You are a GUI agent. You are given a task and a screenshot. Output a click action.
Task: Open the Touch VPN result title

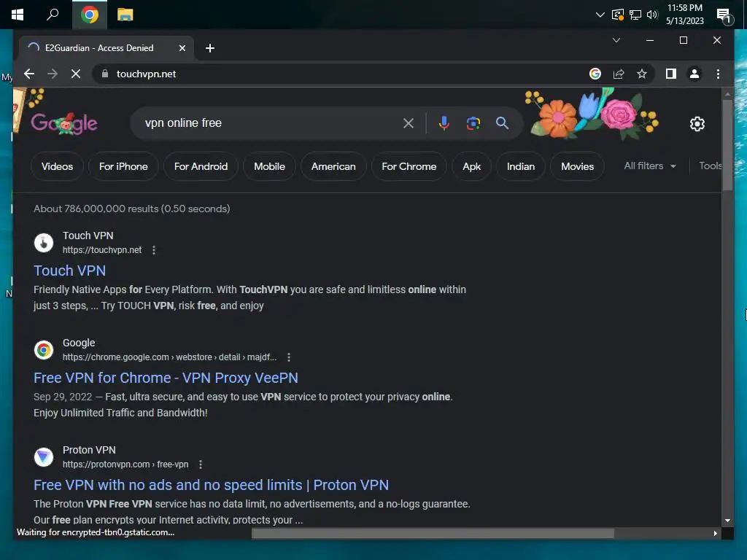click(x=69, y=271)
